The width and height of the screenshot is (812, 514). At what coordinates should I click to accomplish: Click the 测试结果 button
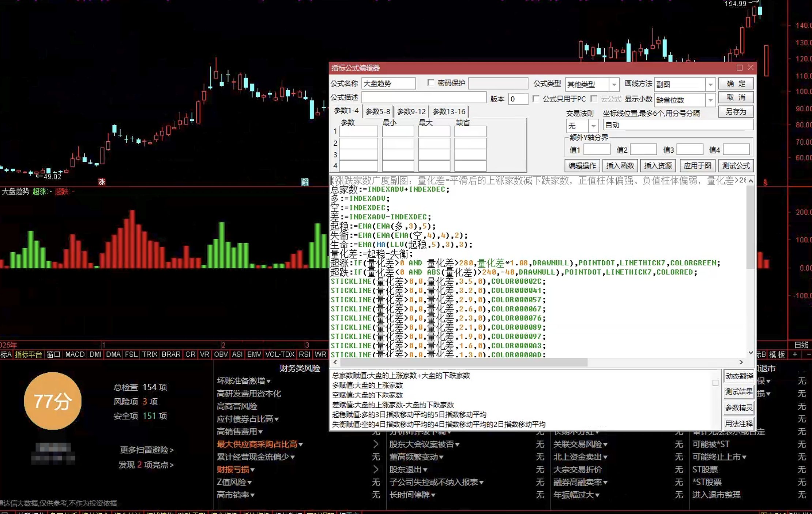click(x=739, y=392)
